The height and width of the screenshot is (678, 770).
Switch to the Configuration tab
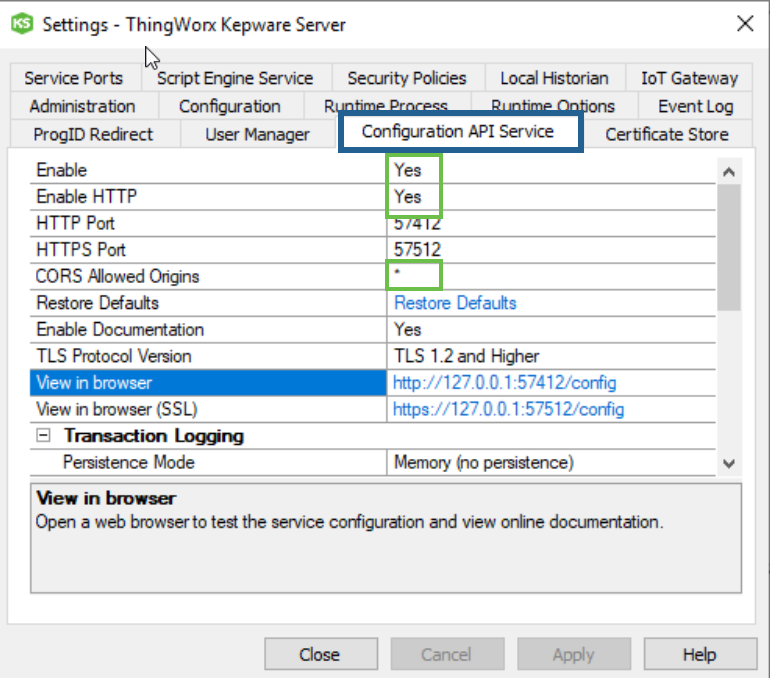(x=230, y=106)
